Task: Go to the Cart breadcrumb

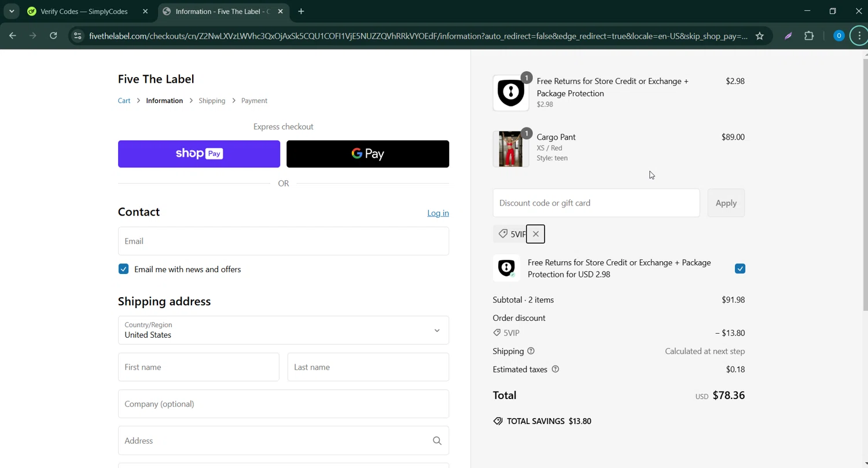Action: pyautogui.click(x=124, y=101)
